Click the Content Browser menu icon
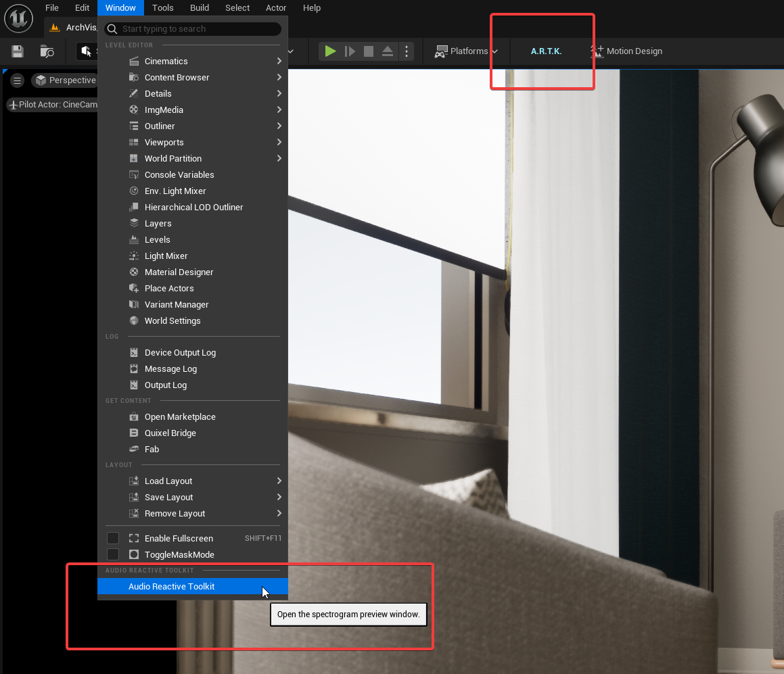The image size is (784, 674). point(134,78)
